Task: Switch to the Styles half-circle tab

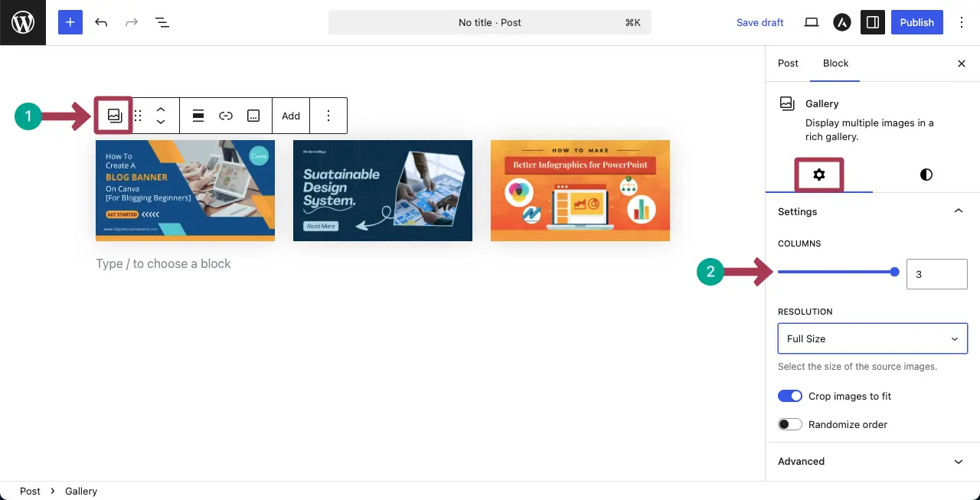Action: (x=926, y=175)
